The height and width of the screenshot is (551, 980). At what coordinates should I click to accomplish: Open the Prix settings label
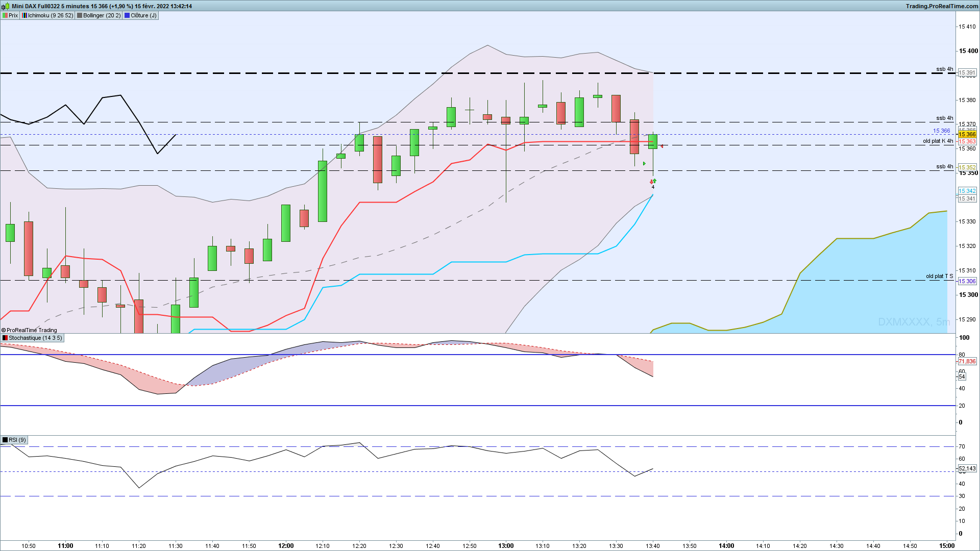coord(13,15)
